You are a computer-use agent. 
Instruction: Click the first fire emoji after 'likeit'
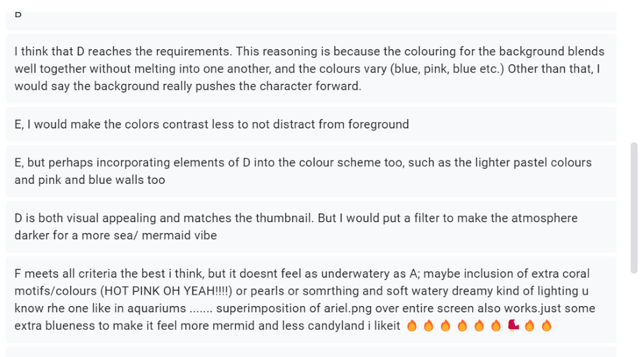pyautogui.click(x=412, y=326)
